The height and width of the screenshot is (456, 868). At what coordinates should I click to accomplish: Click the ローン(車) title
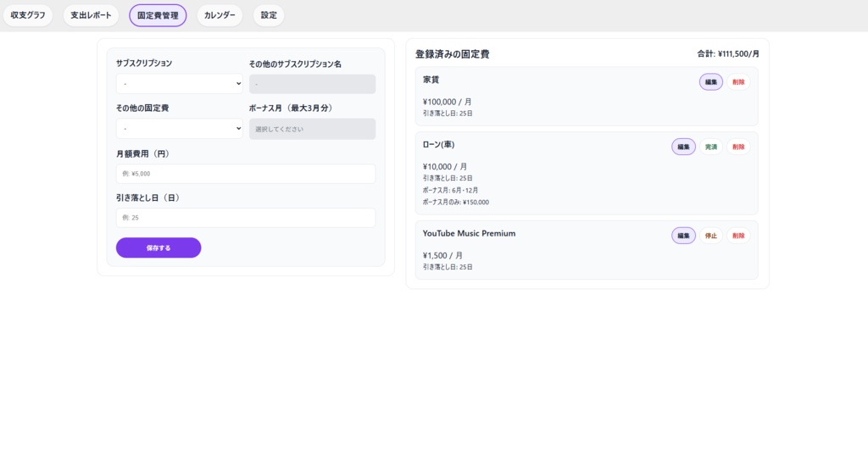point(438,144)
